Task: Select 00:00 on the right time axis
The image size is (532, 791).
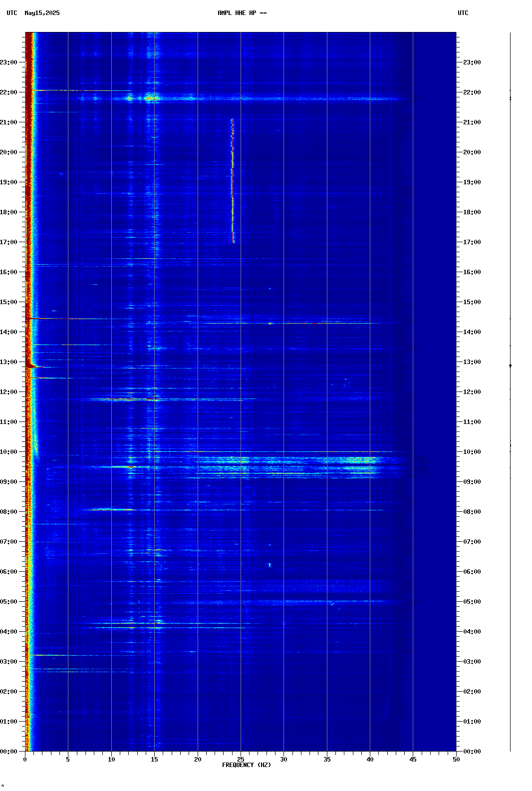Action: [472, 752]
